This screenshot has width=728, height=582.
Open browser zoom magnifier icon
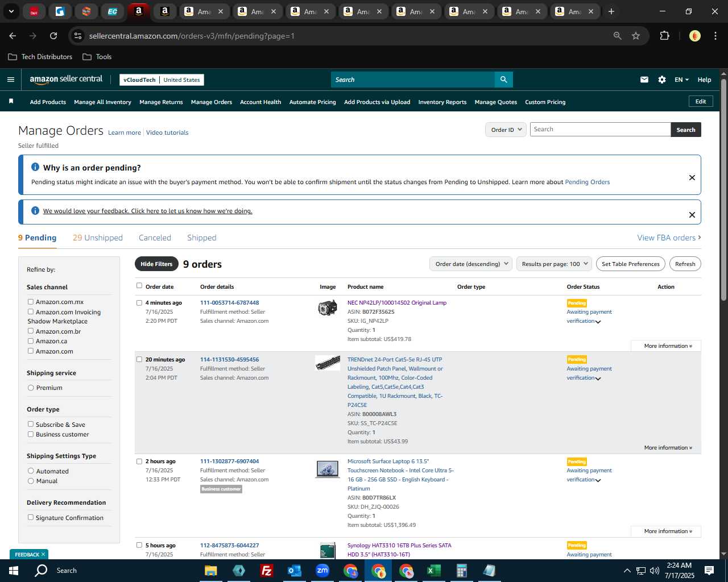(618, 36)
